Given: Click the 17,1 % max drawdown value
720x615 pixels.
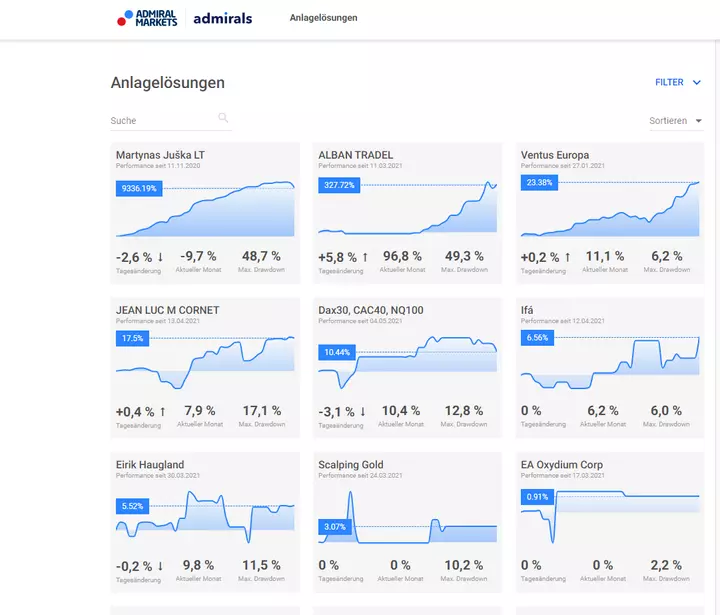Looking at the screenshot, I should point(262,411).
